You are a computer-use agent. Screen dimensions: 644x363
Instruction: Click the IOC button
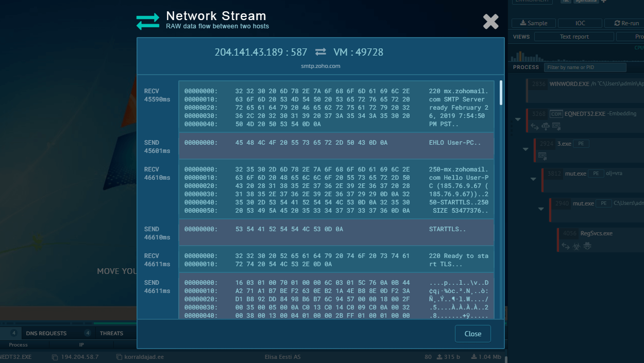[x=580, y=23]
